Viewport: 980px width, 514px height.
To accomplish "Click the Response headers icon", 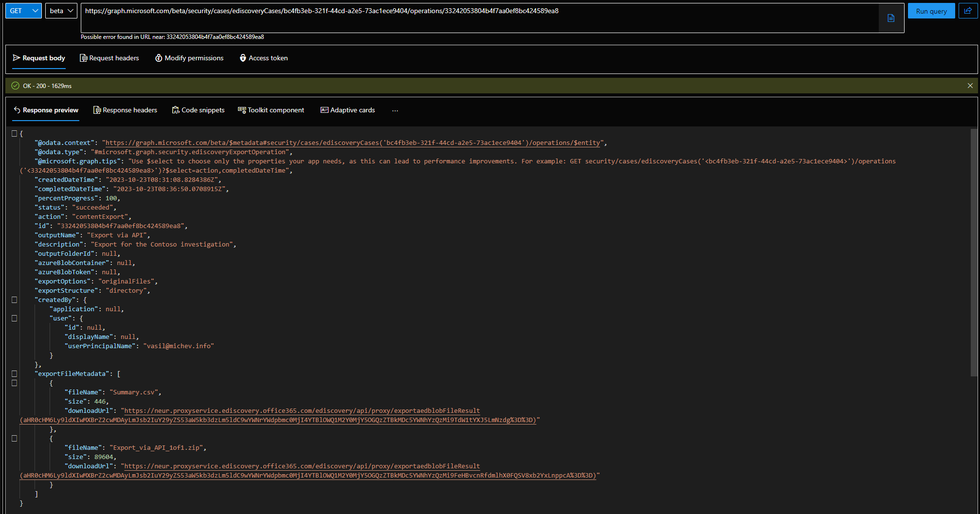I will point(97,110).
